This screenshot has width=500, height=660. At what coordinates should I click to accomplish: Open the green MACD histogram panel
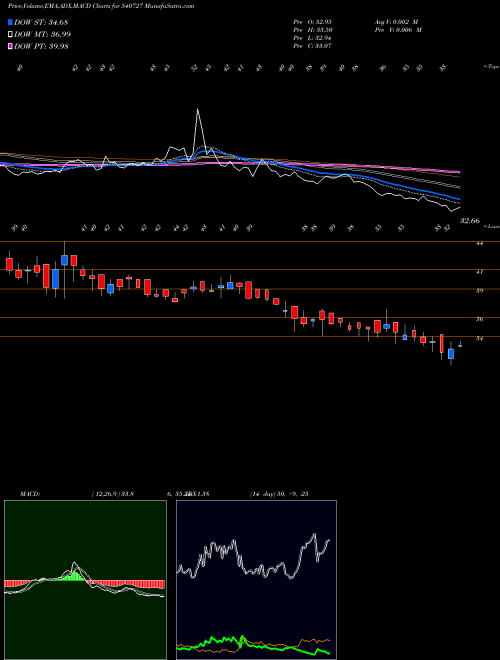85,580
